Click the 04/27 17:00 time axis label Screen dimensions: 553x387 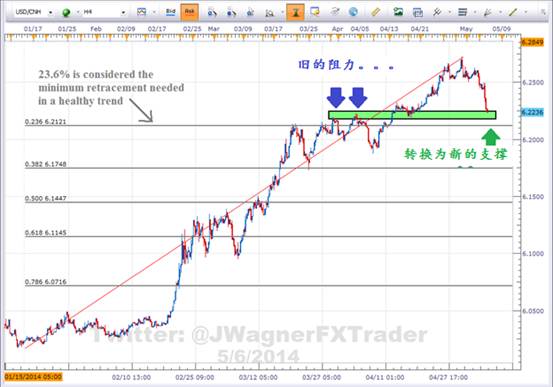click(x=448, y=377)
